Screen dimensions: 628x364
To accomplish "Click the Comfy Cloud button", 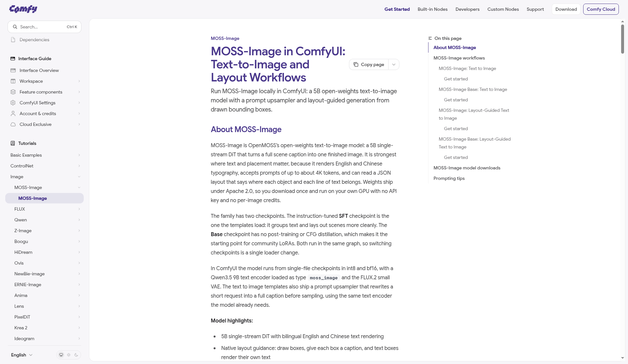I will 601,9.
